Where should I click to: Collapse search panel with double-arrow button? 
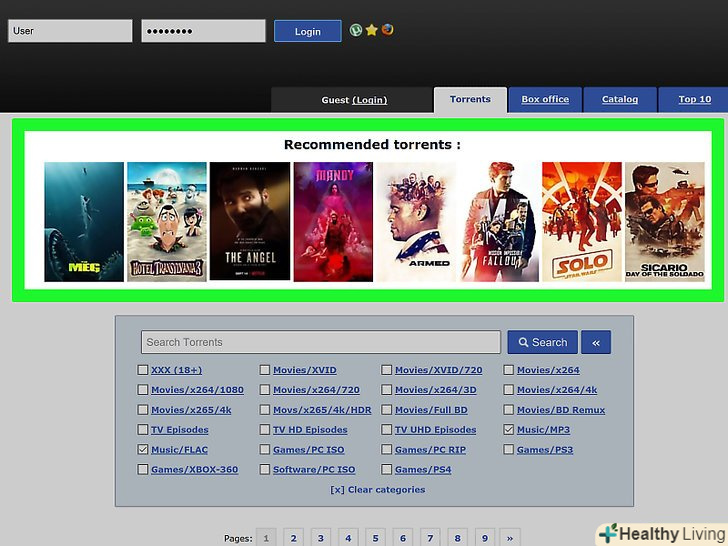[596, 342]
